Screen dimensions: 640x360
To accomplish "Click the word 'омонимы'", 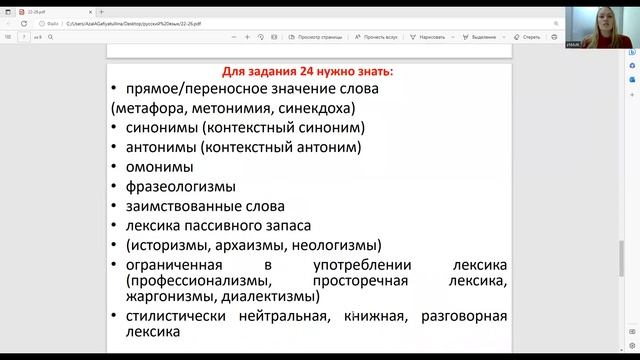I will tap(160, 167).
